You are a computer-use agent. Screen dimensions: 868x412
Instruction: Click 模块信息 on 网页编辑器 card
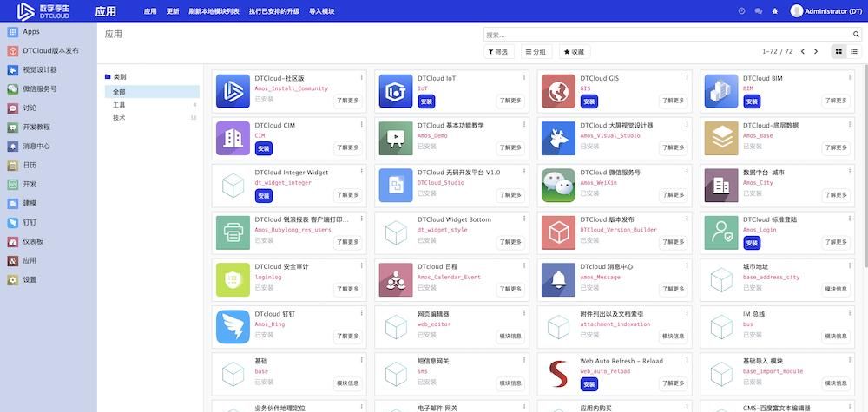[x=510, y=336]
